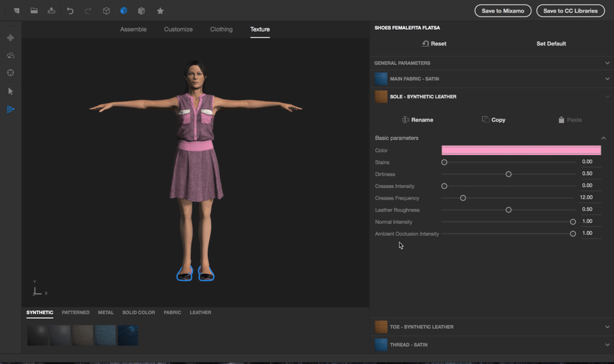Select the third brown-grey material thumbnail
614x364 pixels.
click(83, 336)
